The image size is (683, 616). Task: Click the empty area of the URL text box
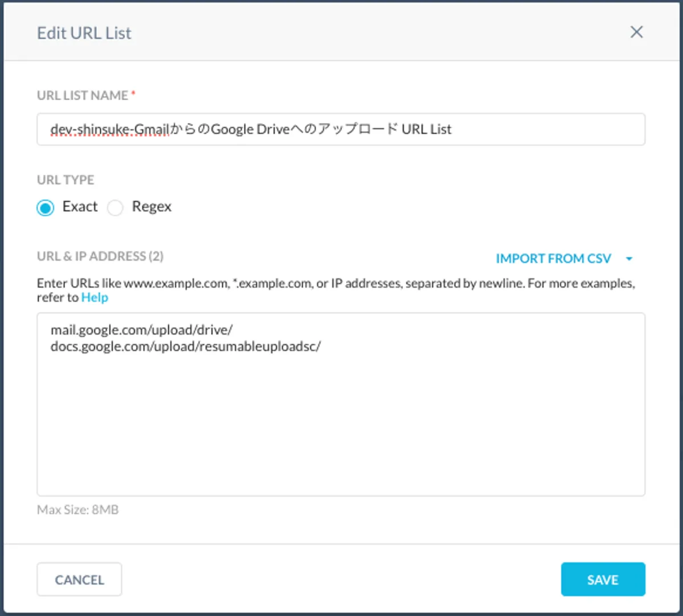(340, 427)
